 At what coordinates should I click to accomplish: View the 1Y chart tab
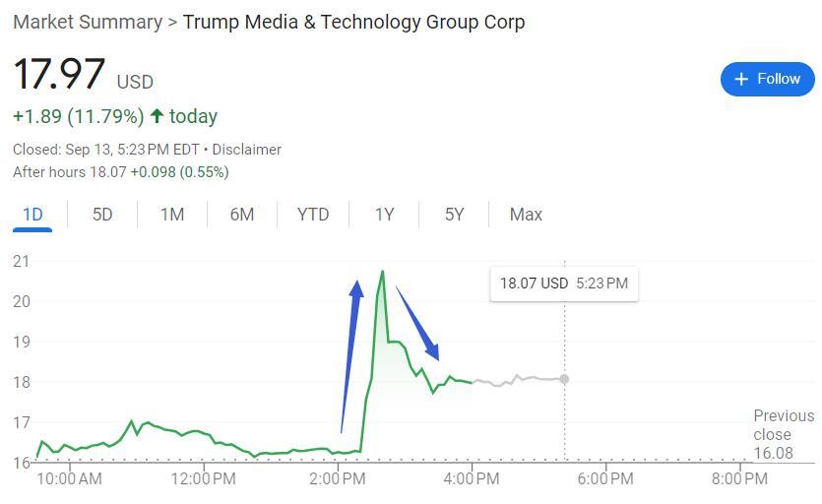point(384,215)
